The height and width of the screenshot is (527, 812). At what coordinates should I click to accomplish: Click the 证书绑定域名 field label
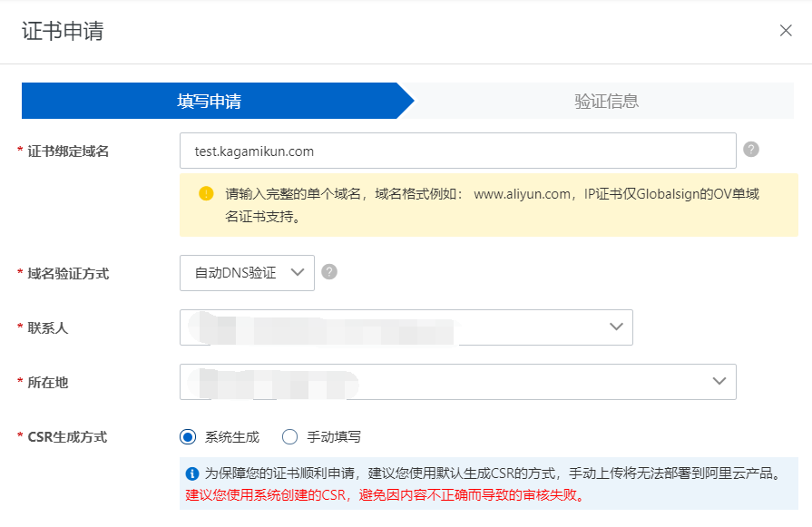pos(68,151)
